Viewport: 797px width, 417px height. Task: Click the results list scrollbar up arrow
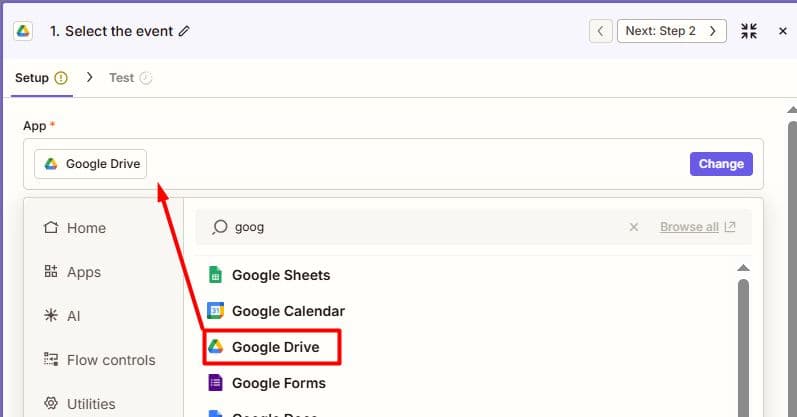click(743, 268)
